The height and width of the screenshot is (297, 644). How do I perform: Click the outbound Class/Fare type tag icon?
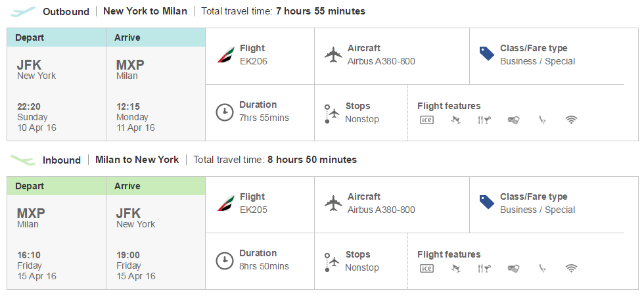[x=486, y=54]
